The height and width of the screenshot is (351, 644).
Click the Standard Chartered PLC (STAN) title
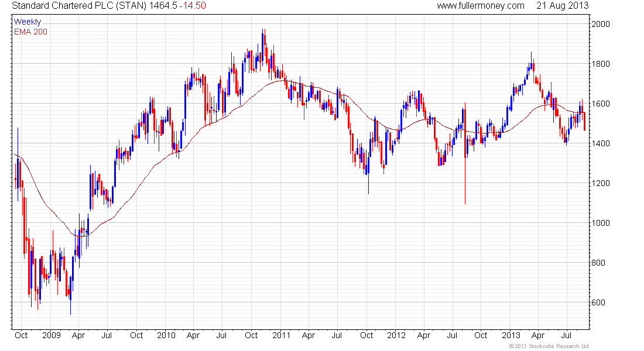click(80, 6)
